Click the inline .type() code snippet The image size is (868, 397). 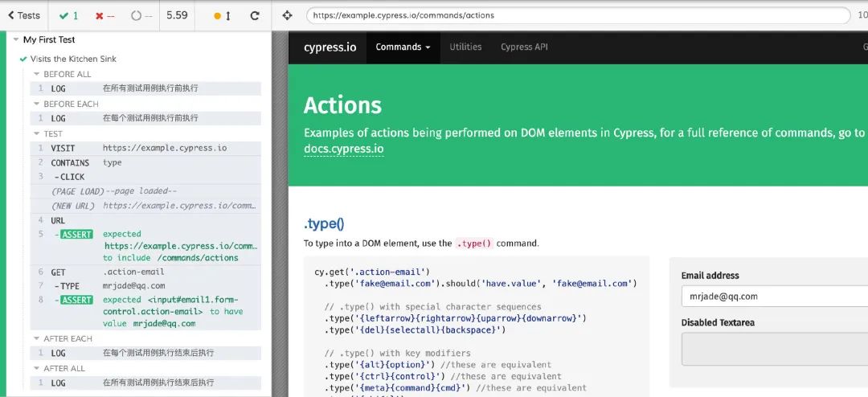pos(474,244)
